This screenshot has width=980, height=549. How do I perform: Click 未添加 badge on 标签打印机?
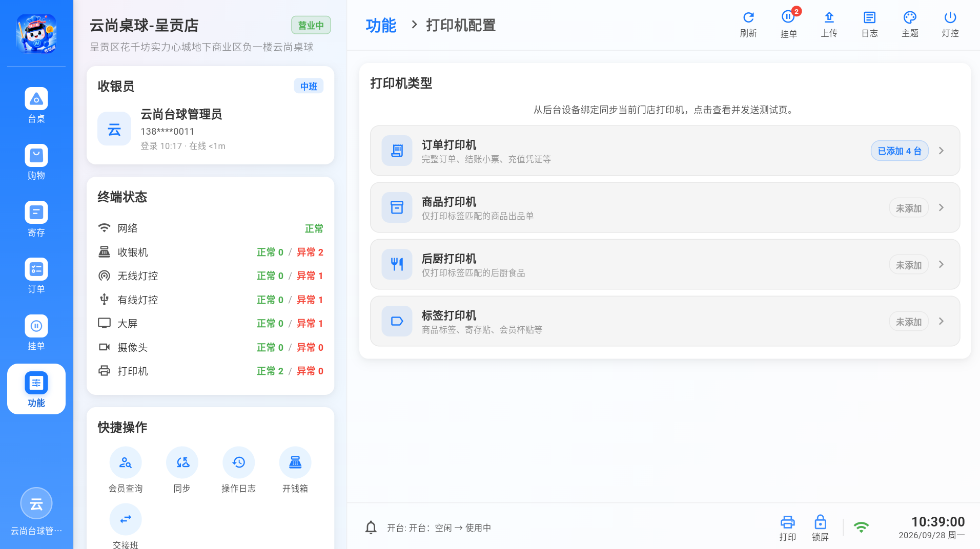909,322
